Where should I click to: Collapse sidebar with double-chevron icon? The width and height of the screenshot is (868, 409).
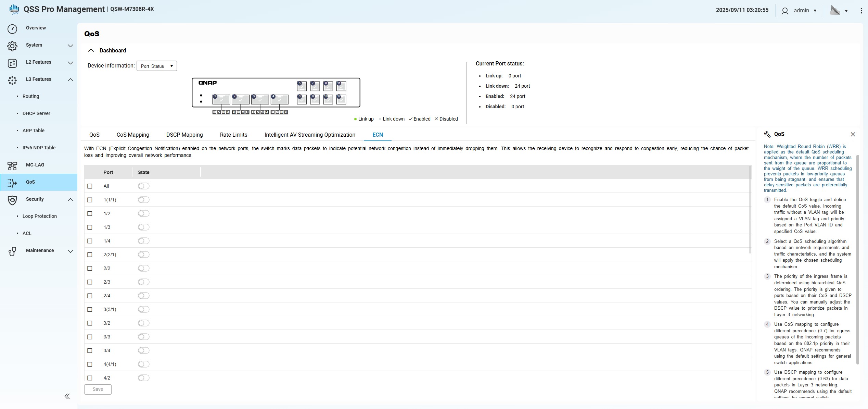click(x=67, y=396)
